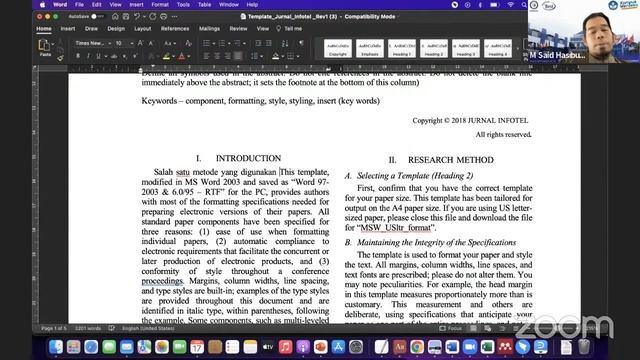This screenshot has width=640, height=360.
Task: Open the Tools menu in menu bar
Action: 183,5
